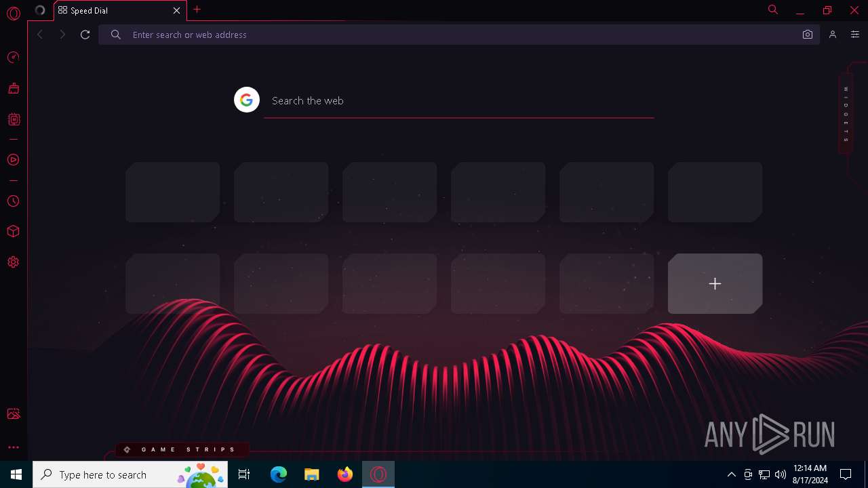This screenshot has height=488, width=868.
Task: Expand the Game Strips panel
Action: (x=182, y=449)
